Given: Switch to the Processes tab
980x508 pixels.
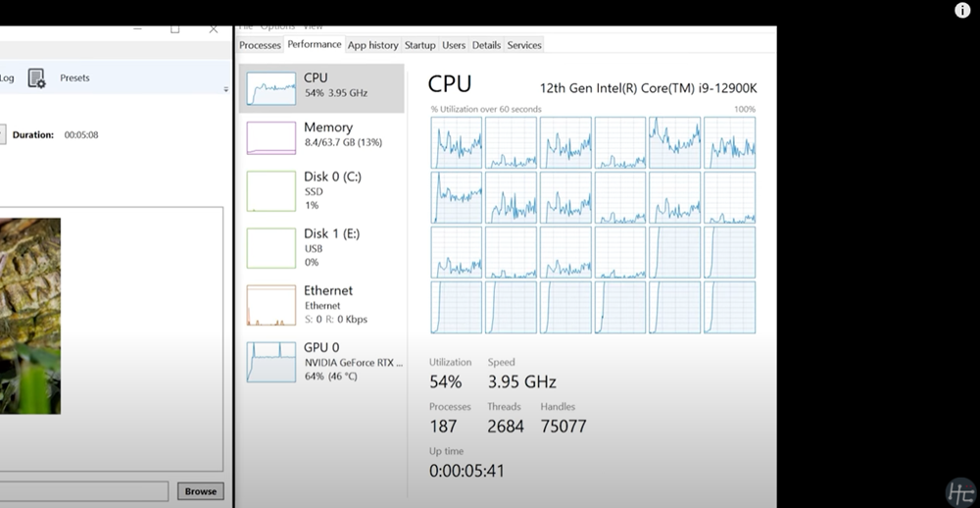Looking at the screenshot, I should (x=260, y=45).
